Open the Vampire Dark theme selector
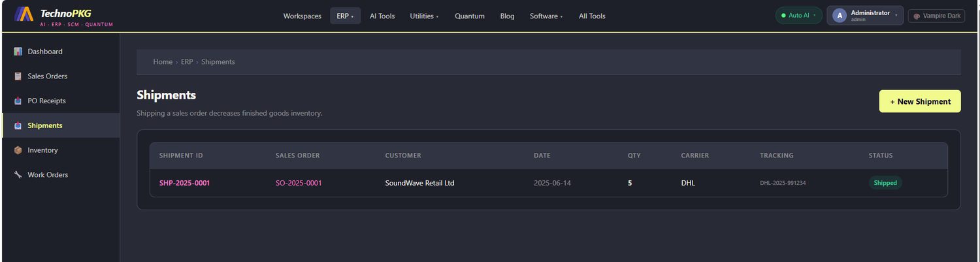980x262 pixels. coord(936,16)
